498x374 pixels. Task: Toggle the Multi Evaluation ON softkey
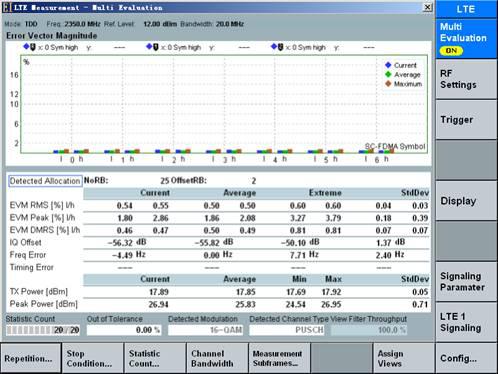point(466,39)
